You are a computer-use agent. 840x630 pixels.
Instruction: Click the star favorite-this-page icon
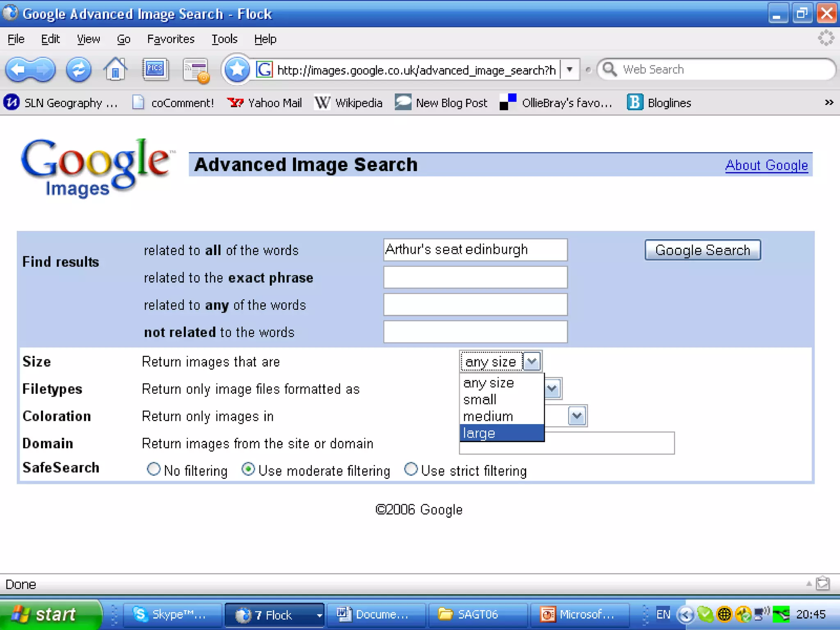point(237,70)
